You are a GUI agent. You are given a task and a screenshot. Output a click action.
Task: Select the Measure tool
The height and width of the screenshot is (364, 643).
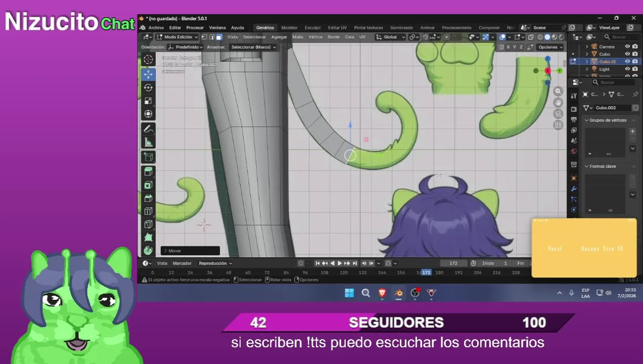pos(148,142)
